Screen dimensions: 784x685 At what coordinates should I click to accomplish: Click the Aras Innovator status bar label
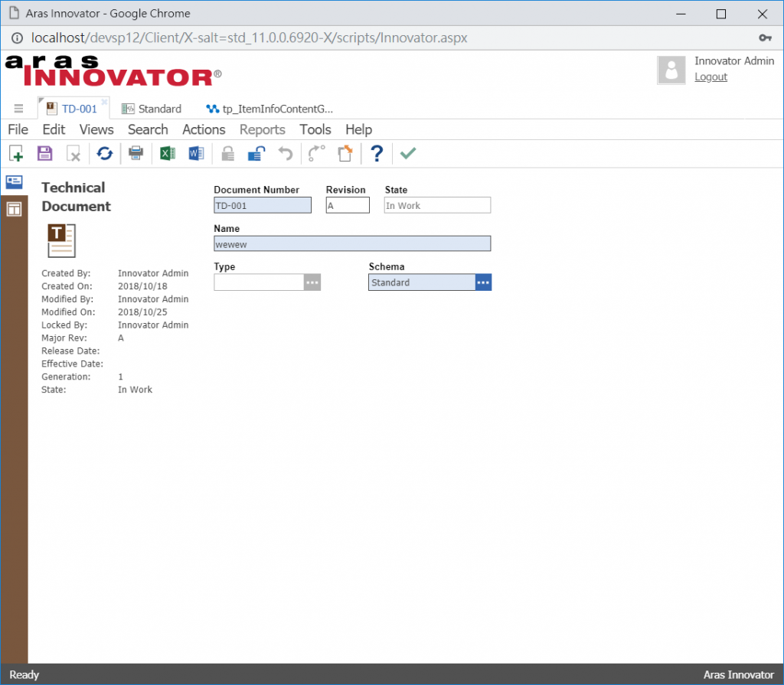739,675
